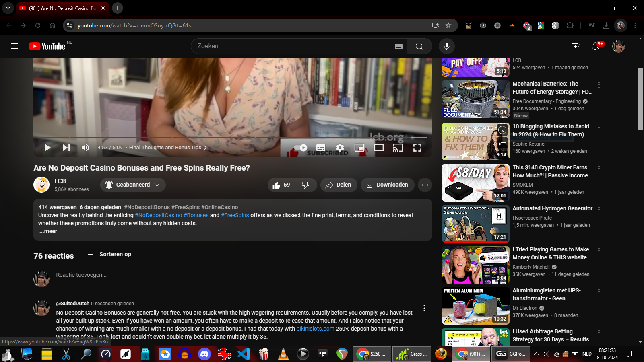Open VLC media player from the taskbar

click(x=283, y=354)
